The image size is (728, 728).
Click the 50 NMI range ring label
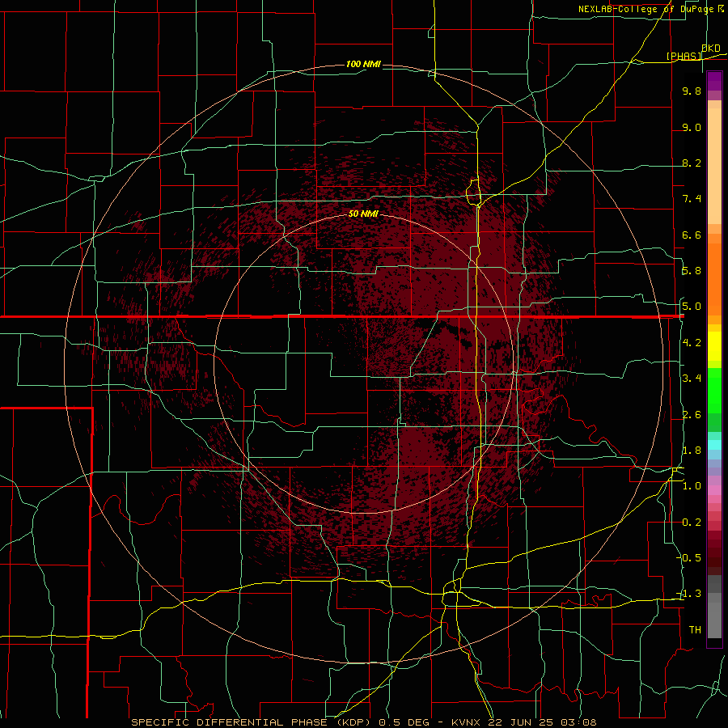click(363, 214)
